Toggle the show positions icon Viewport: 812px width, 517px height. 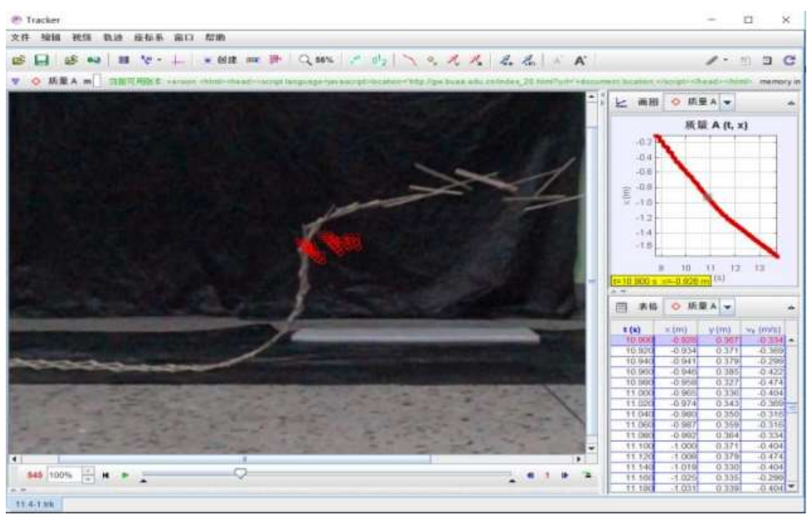click(x=432, y=60)
